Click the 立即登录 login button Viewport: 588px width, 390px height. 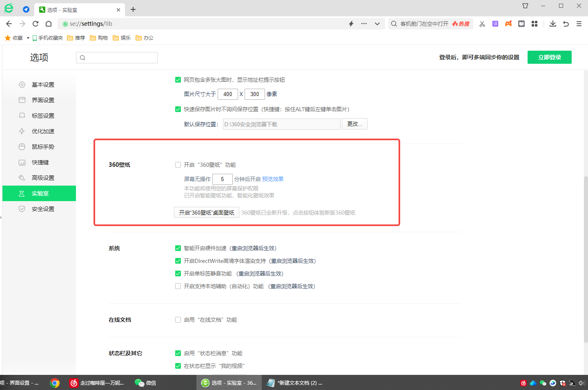[x=550, y=57]
